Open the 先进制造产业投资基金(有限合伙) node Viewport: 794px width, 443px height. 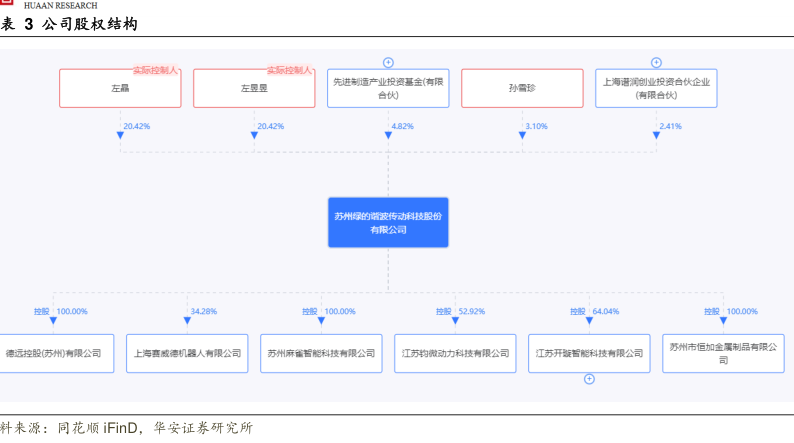(388, 88)
